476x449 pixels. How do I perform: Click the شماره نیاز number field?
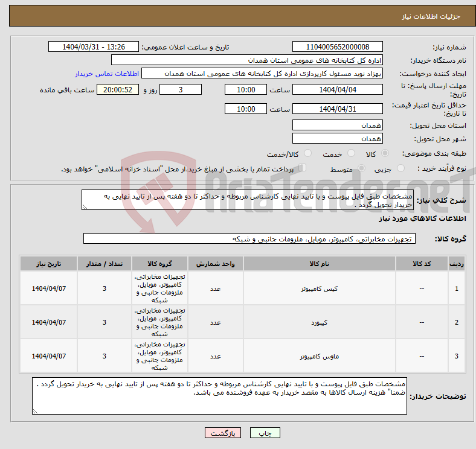click(x=337, y=46)
